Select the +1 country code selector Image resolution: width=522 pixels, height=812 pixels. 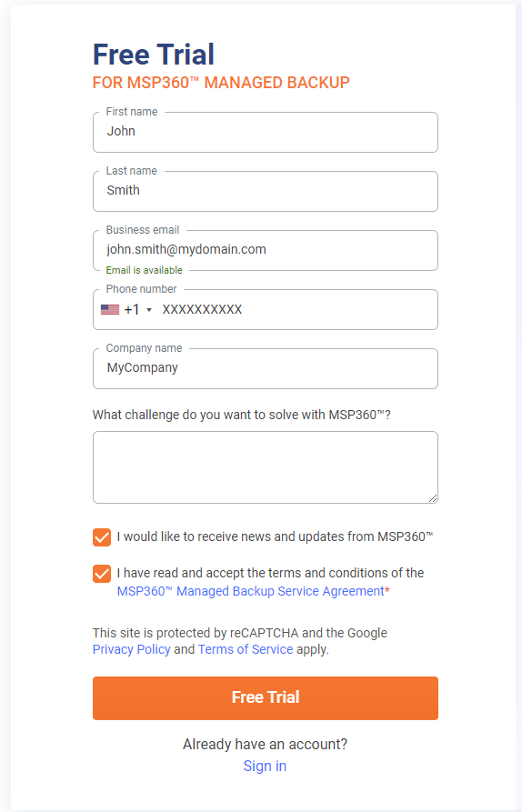127,310
